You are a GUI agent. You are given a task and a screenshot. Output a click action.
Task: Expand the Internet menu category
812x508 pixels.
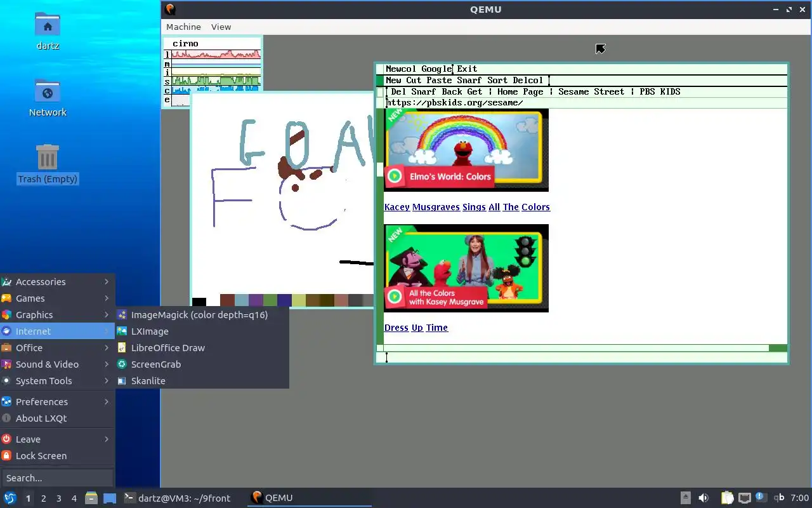57,331
